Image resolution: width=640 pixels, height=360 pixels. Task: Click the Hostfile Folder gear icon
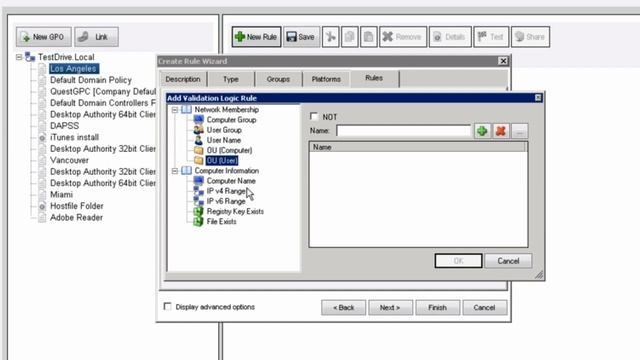[x=42, y=206]
